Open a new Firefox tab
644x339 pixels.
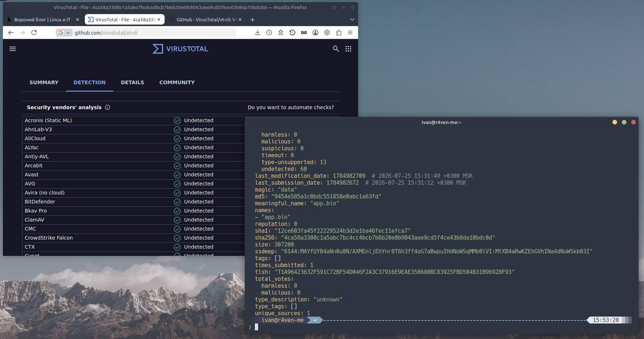pos(253,20)
